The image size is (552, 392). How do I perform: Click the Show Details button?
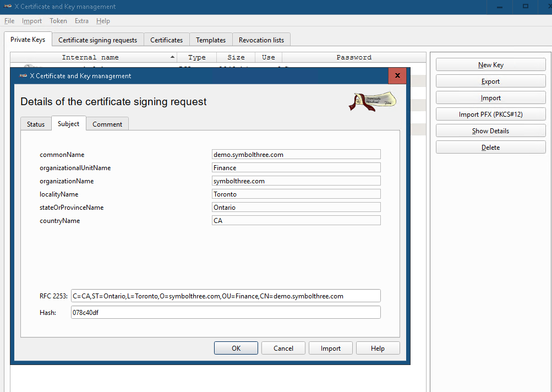pos(490,130)
